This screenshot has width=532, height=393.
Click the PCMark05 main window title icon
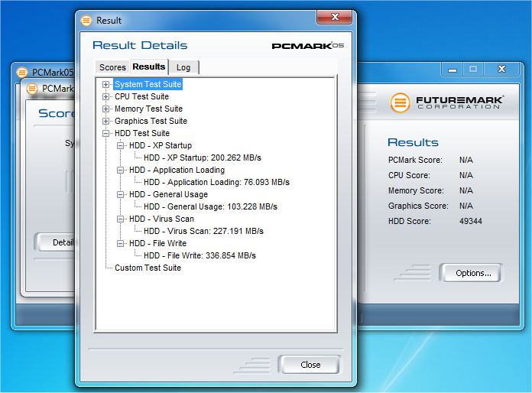coord(22,72)
